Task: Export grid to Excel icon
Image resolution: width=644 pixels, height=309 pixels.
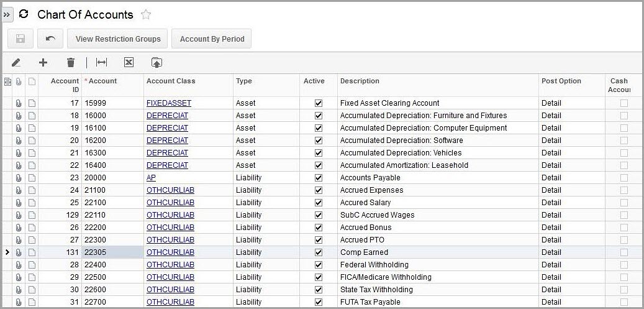Action: tap(129, 62)
